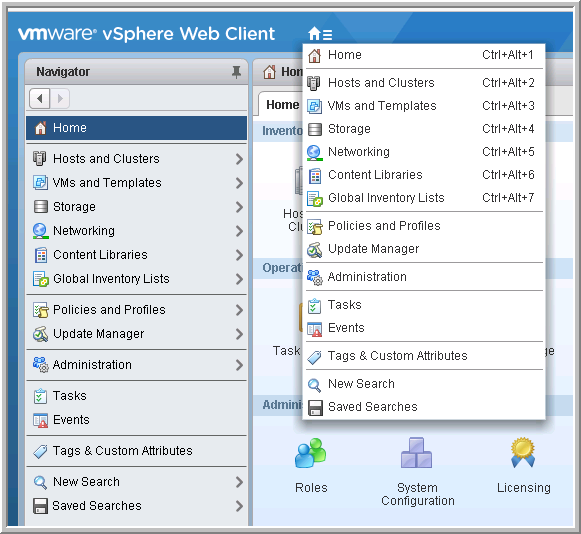Select Home in the Navigator
The width and height of the screenshot is (581, 534).
point(136,128)
